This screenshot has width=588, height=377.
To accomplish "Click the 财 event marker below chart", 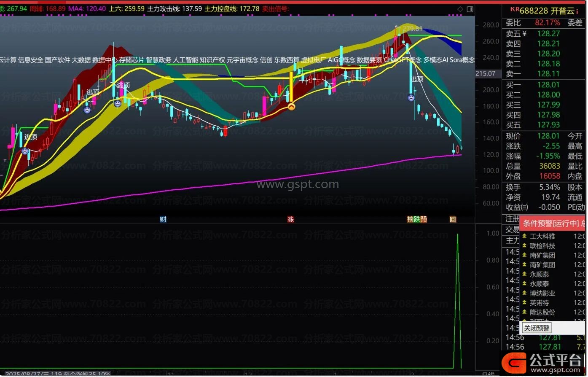I will click(163, 219).
